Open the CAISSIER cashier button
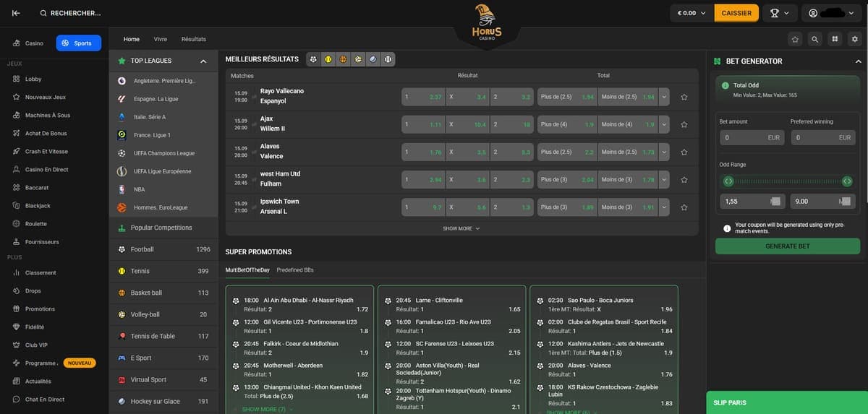868x414 pixels. tap(736, 13)
